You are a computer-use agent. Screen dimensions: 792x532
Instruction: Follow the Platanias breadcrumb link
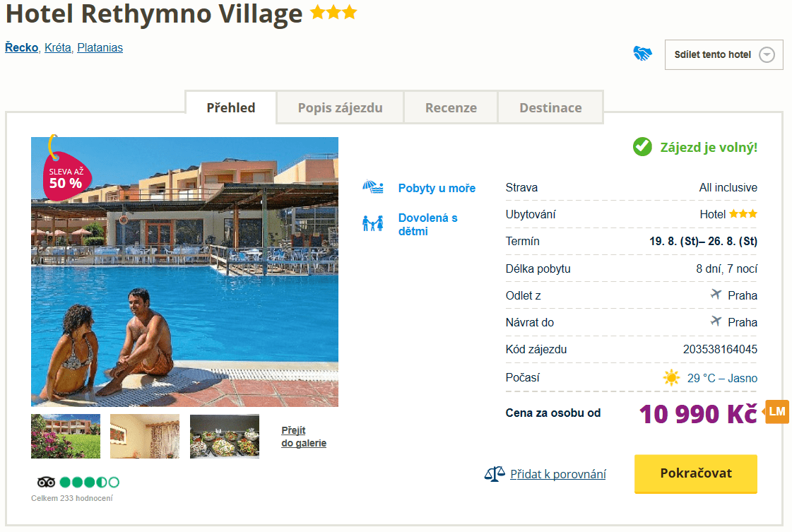click(100, 48)
